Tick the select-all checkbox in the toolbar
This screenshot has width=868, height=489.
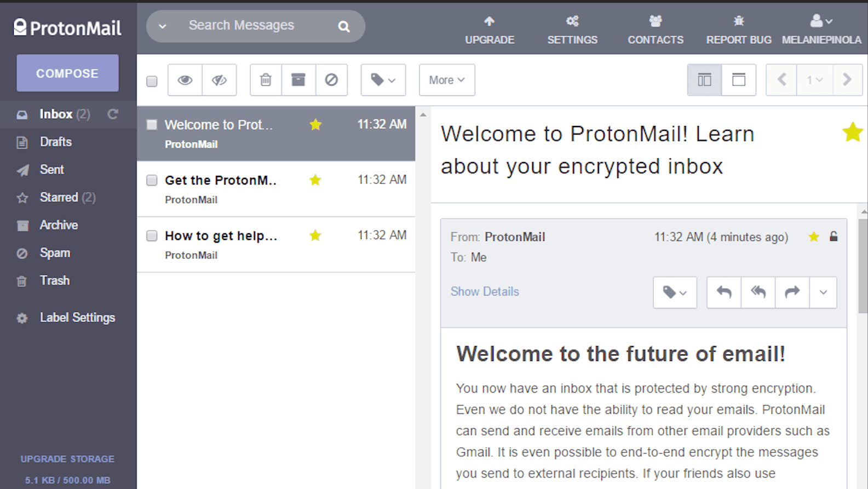(x=152, y=81)
